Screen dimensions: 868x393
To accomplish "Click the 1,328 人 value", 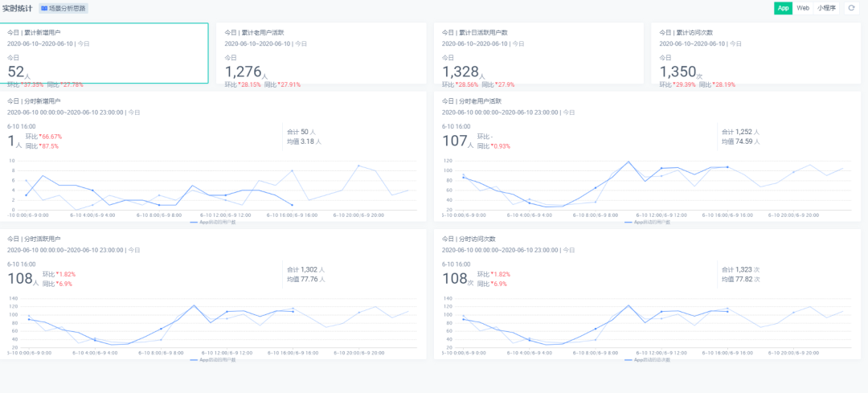I will point(464,72).
